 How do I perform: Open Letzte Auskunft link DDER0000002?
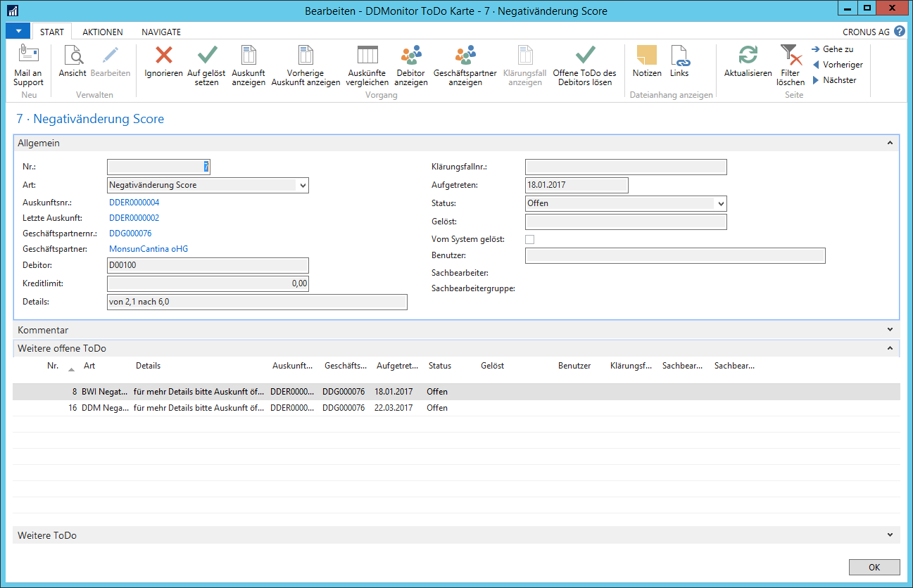[134, 218]
